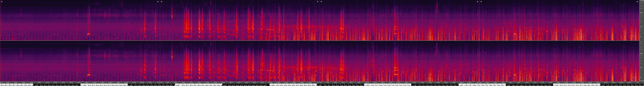Viewport: 644px width, 86px height.
Task: Click the 'hms' label at far right of time ruler
Action: (x=638, y=83)
